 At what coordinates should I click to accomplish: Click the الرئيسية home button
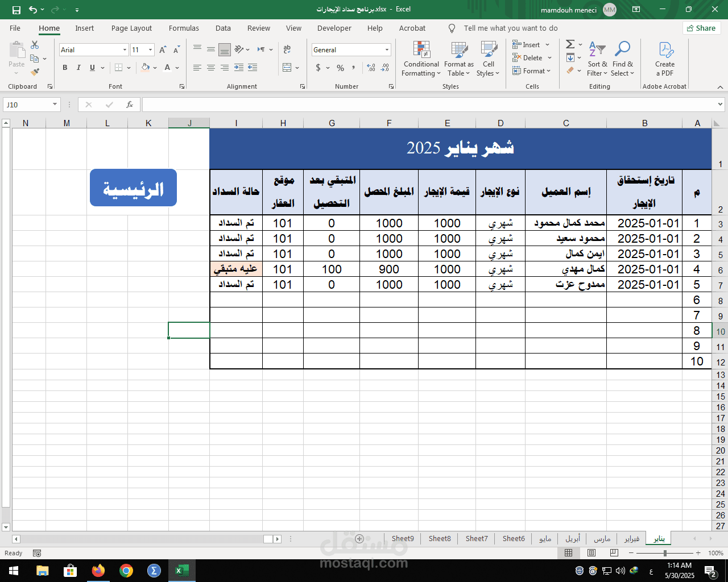[133, 188]
